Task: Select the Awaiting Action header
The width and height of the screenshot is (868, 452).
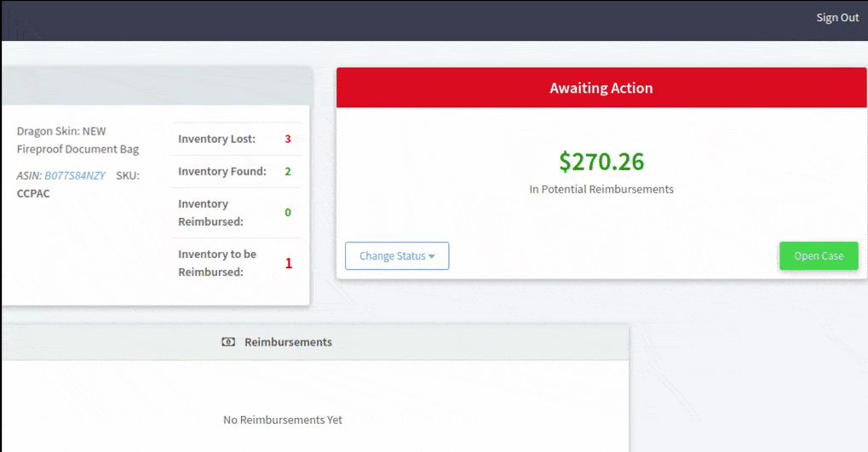Action: [x=601, y=88]
